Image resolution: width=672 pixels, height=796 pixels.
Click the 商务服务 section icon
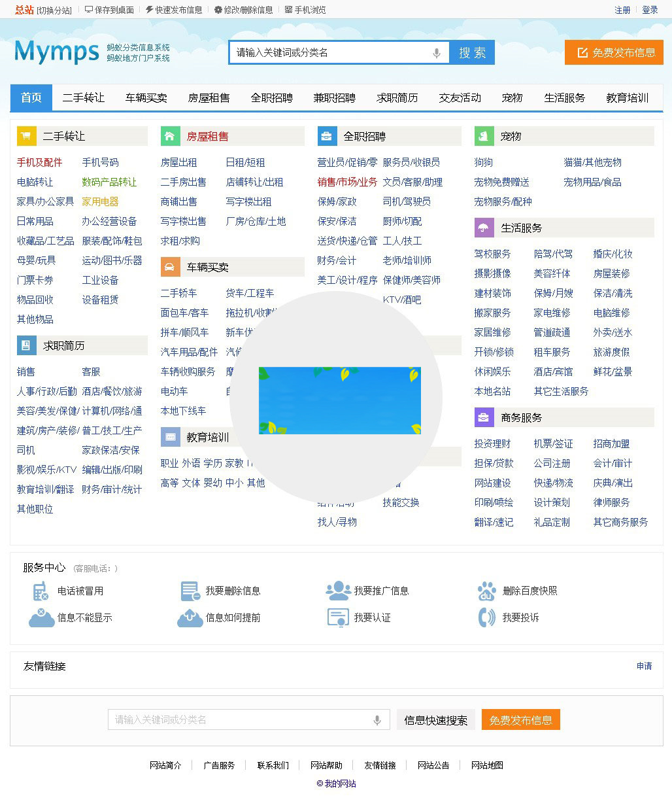[483, 417]
